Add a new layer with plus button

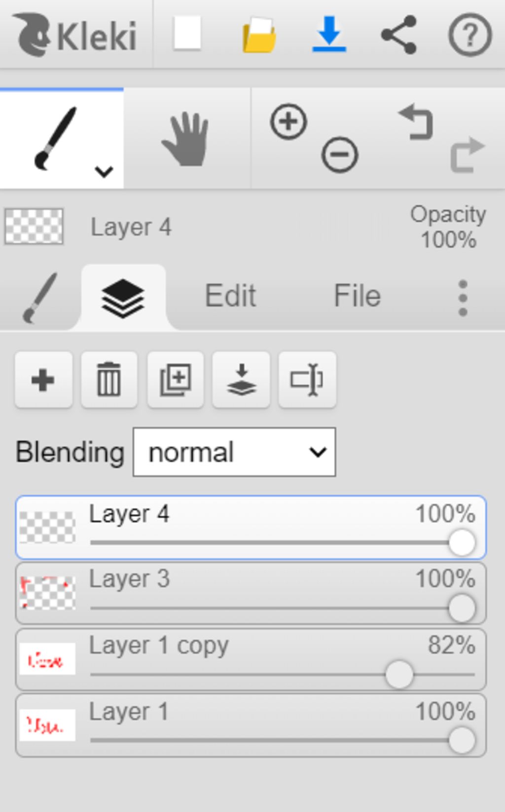point(43,380)
